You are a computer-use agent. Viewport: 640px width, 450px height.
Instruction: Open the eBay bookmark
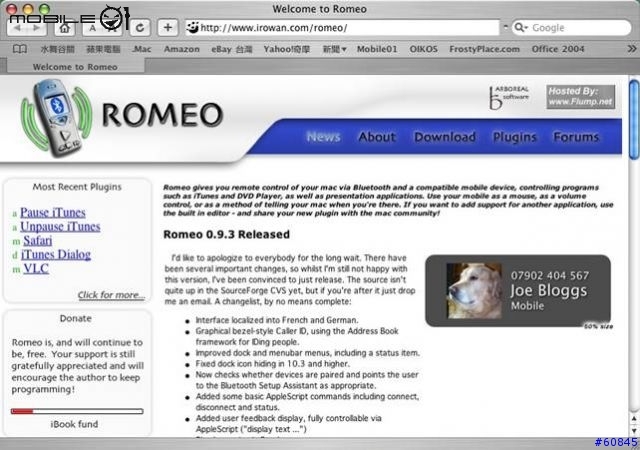click(231, 49)
